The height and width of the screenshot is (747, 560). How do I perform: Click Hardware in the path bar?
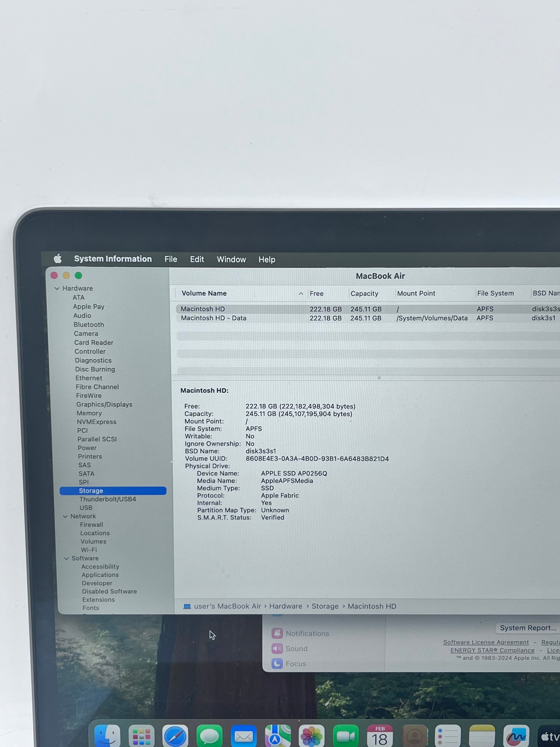(286, 606)
